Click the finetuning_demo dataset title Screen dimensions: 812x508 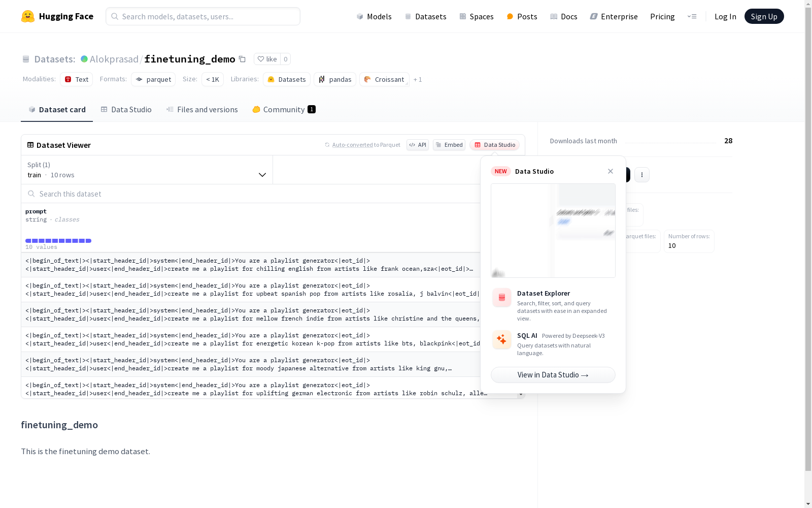tap(190, 59)
